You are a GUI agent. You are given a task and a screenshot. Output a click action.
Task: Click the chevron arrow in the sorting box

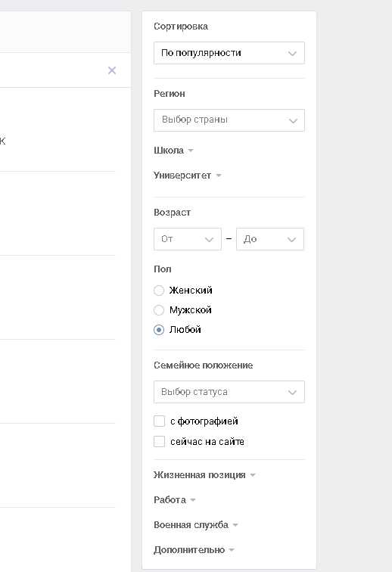pos(292,53)
